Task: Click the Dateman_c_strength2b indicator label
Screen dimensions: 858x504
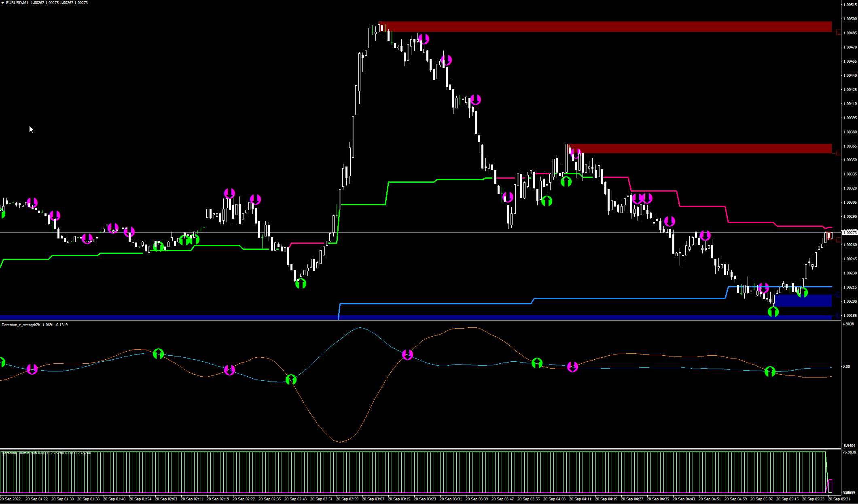Action: [21, 325]
